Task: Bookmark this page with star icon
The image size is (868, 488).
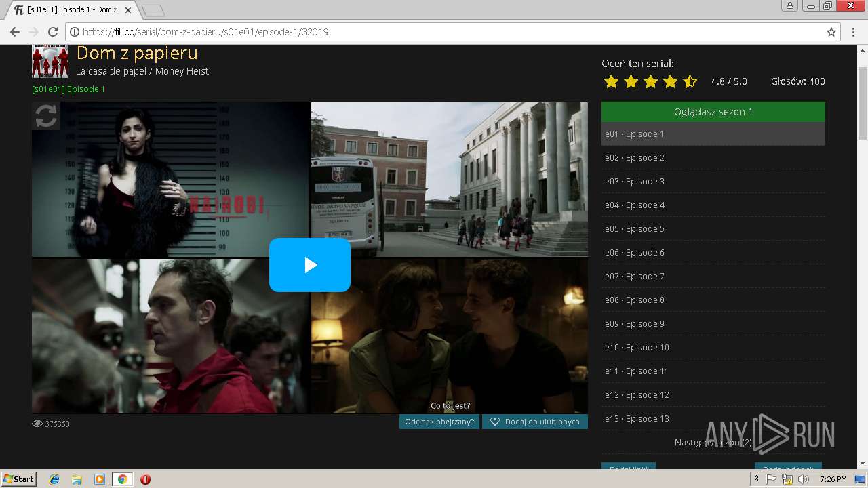Action: click(831, 32)
